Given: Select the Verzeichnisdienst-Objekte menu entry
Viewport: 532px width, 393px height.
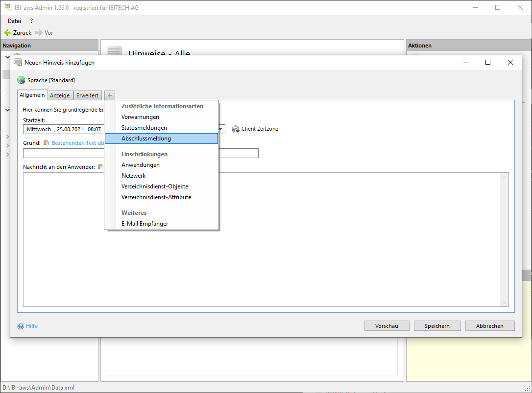Looking at the screenshot, I should click(x=155, y=186).
